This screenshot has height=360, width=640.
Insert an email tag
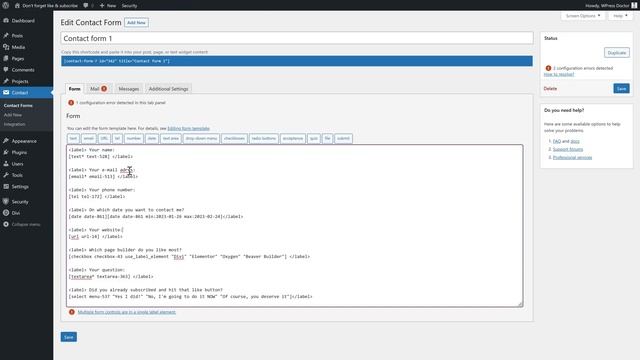click(x=89, y=139)
